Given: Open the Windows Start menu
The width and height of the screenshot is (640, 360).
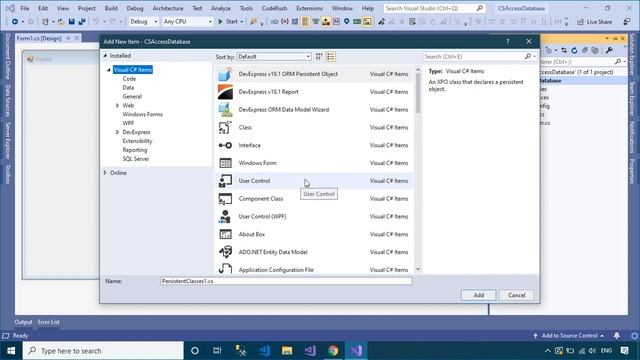Looking at the screenshot, I should [x=11, y=351].
